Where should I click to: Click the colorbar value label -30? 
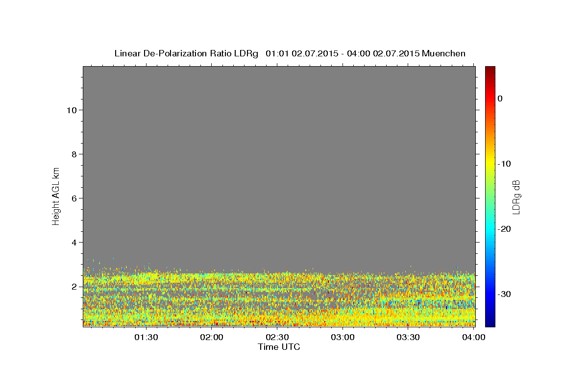505,294
